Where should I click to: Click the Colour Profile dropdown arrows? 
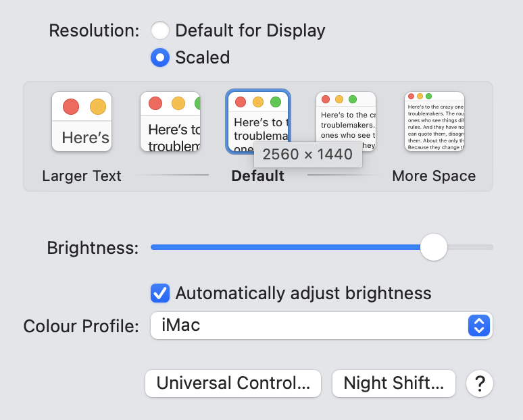pyautogui.click(x=478, y=325)
